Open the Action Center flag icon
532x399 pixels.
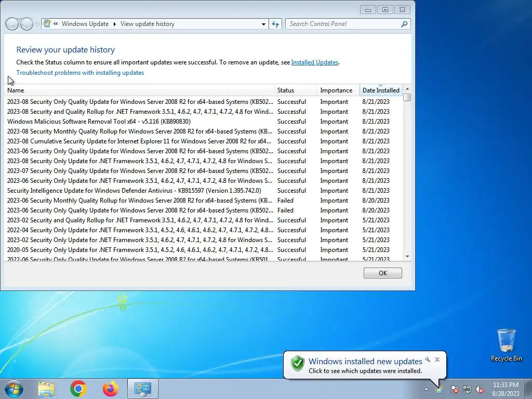tap(454, 389)
